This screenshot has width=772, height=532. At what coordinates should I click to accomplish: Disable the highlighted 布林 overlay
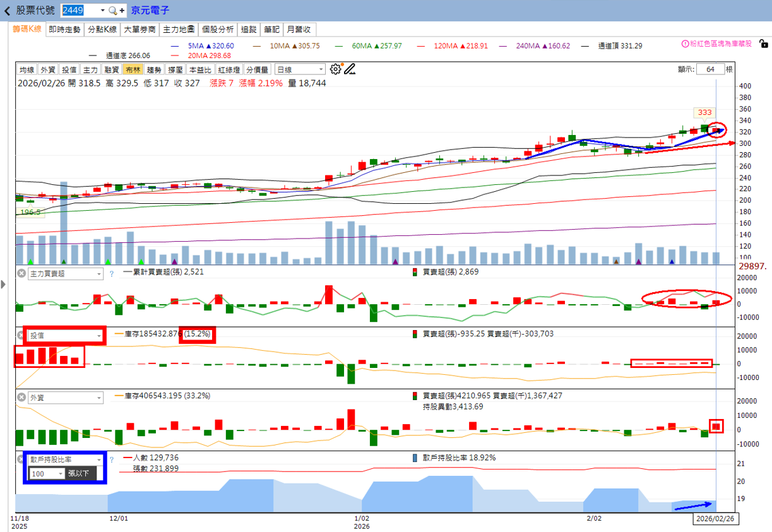click(133, 68)
